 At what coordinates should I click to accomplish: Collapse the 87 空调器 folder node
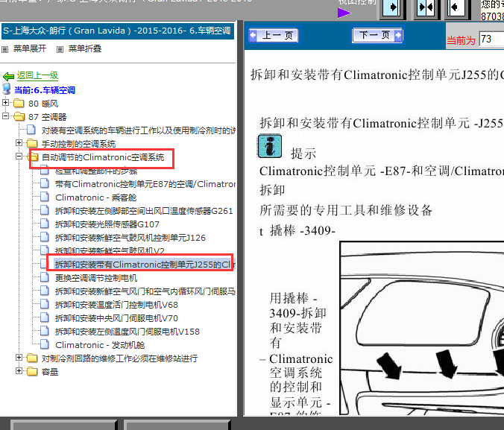point(5,116)
